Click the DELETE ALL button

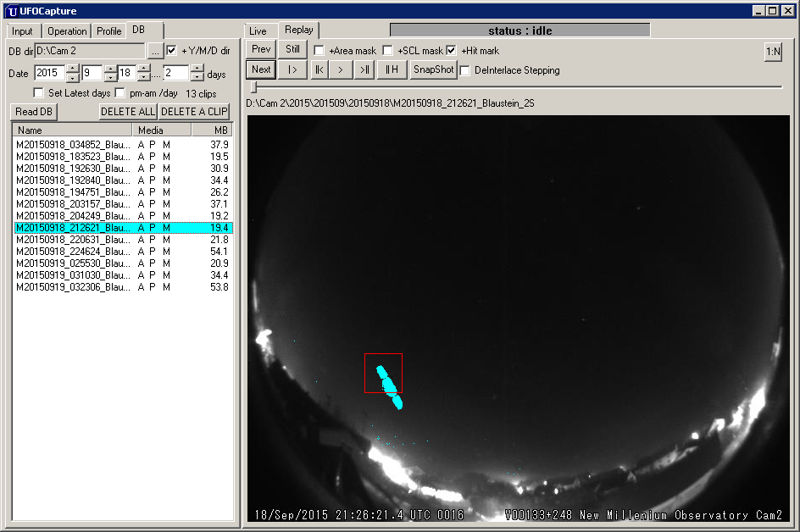pos(128,112)
